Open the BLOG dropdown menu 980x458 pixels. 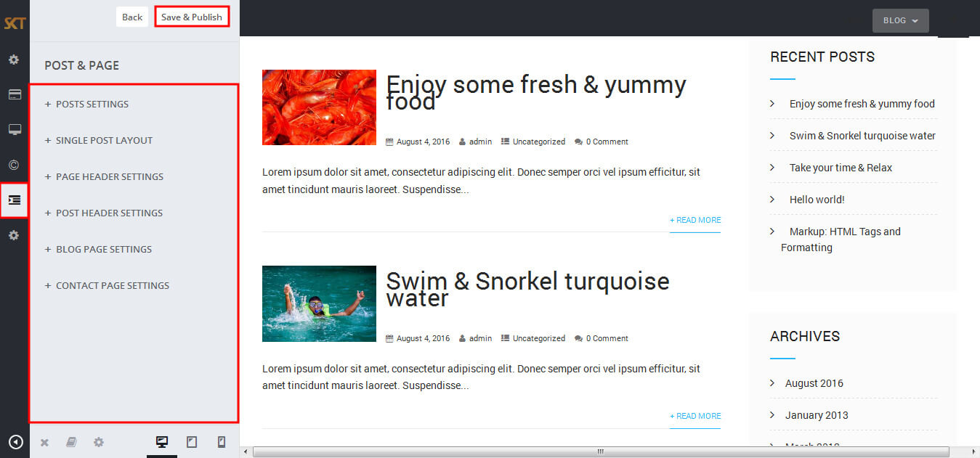pyautogui.click(x=901, y=20)
